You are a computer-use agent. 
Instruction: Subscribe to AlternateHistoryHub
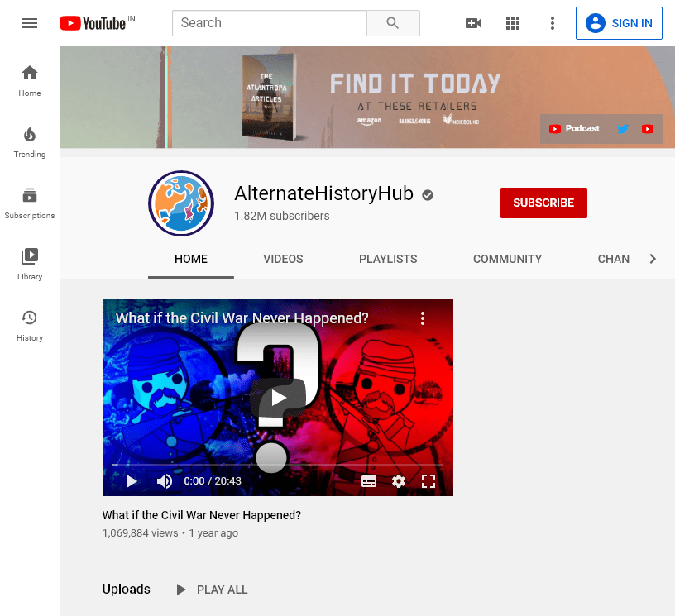(543, 203)
